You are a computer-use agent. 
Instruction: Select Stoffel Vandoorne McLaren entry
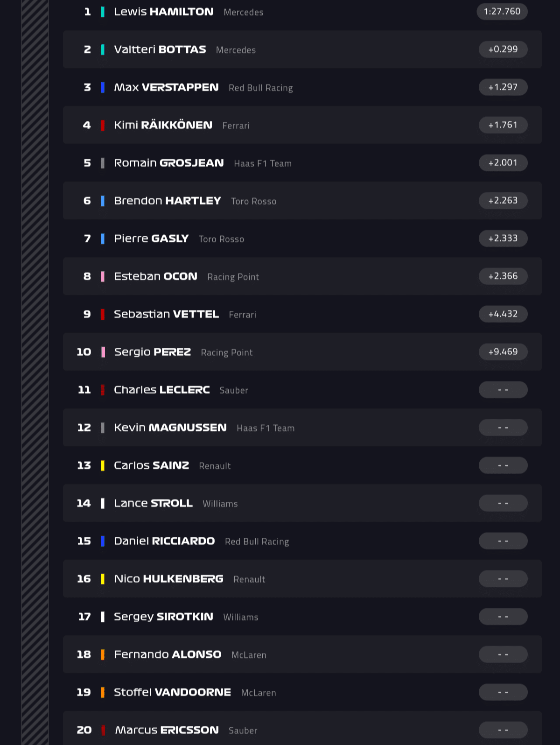click(302, 692)
